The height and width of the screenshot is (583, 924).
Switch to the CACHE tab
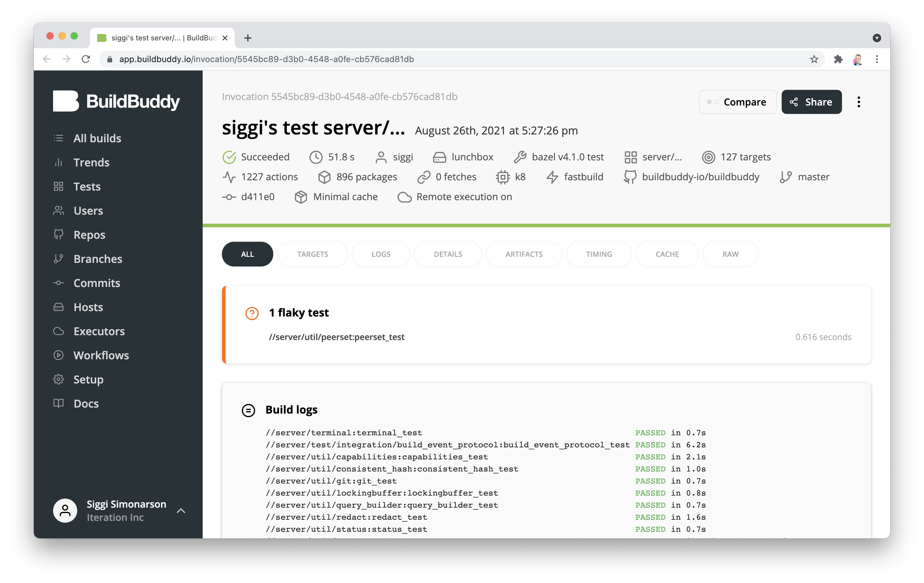667,254
